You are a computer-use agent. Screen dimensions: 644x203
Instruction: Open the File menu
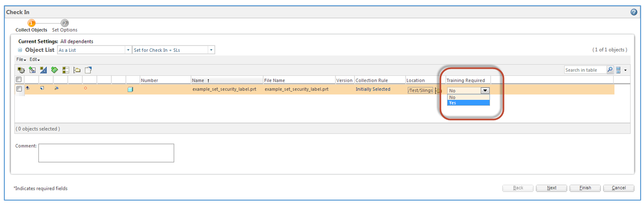click(x=21, y=60)
